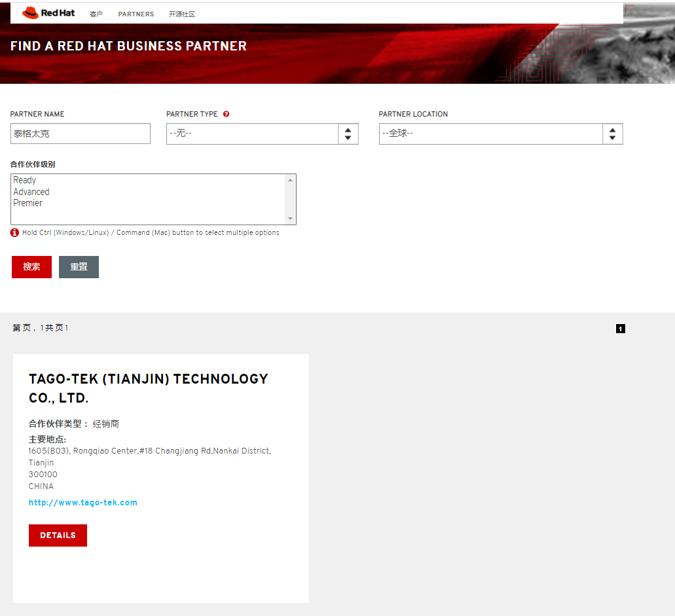675x616 pixels.
Task: Click pagination page 1 button
Action: (x=620, y=329)
